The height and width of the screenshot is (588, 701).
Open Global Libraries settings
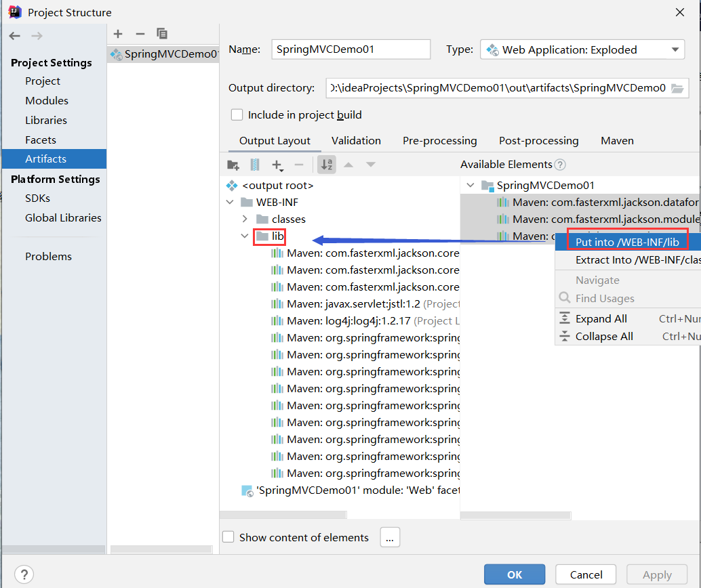coord(63,217)
